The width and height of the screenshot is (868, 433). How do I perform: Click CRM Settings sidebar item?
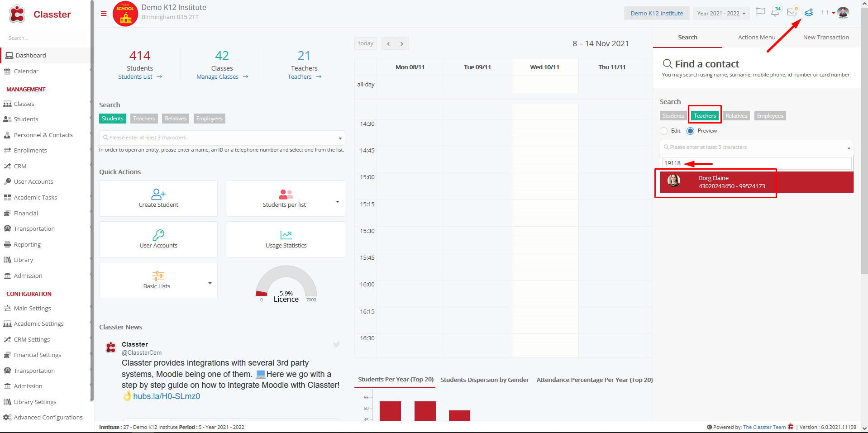(32, 339)
